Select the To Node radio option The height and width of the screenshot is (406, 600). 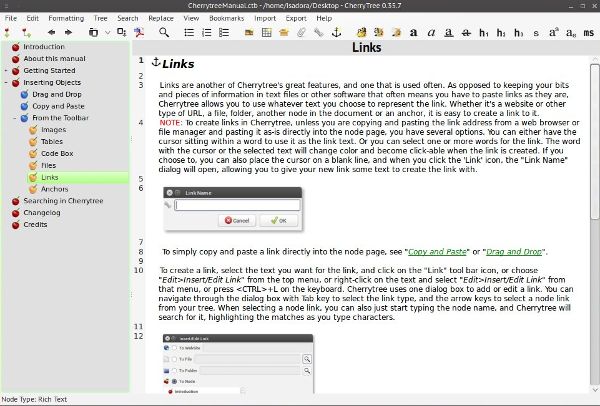click(x=174, y=382)
